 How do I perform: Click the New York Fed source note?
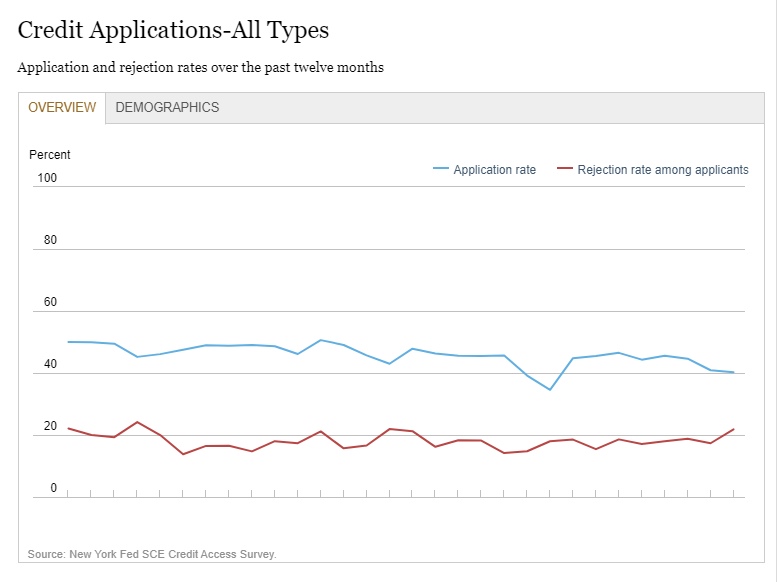point(152,554)
